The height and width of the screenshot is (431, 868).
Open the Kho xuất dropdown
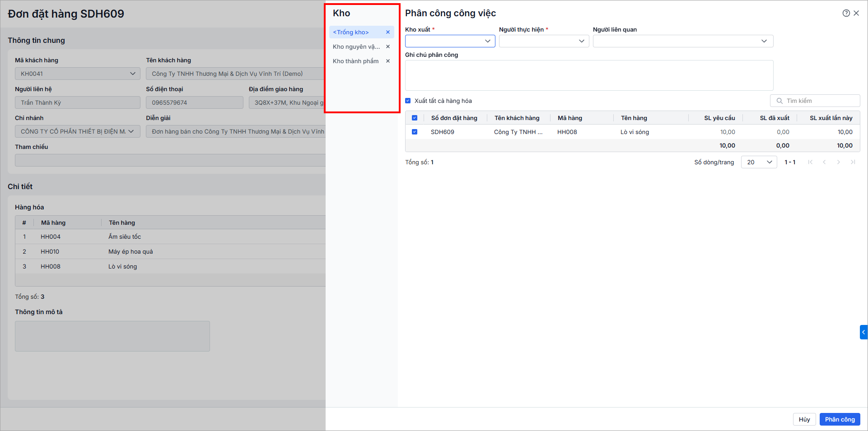point(450,41)
